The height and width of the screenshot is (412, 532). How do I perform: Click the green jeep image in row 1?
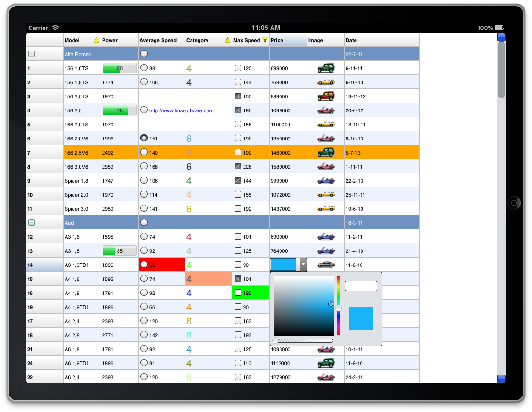coord(325,68)
